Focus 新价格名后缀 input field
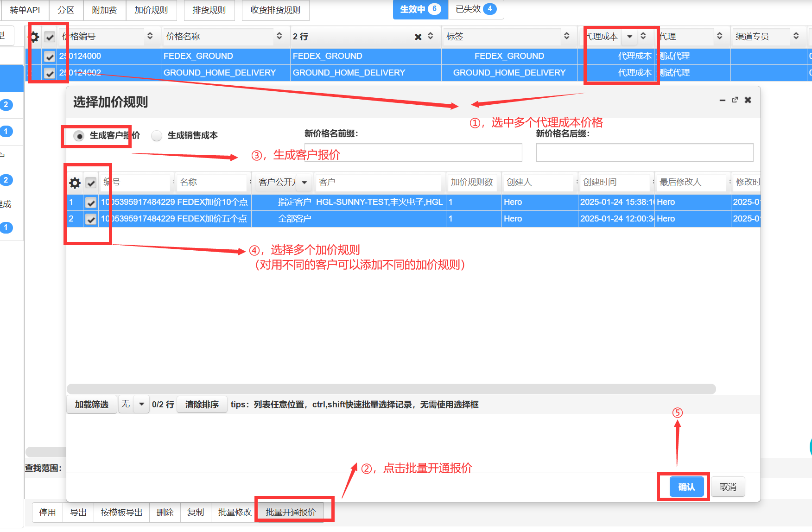 (x=645, y=152)
